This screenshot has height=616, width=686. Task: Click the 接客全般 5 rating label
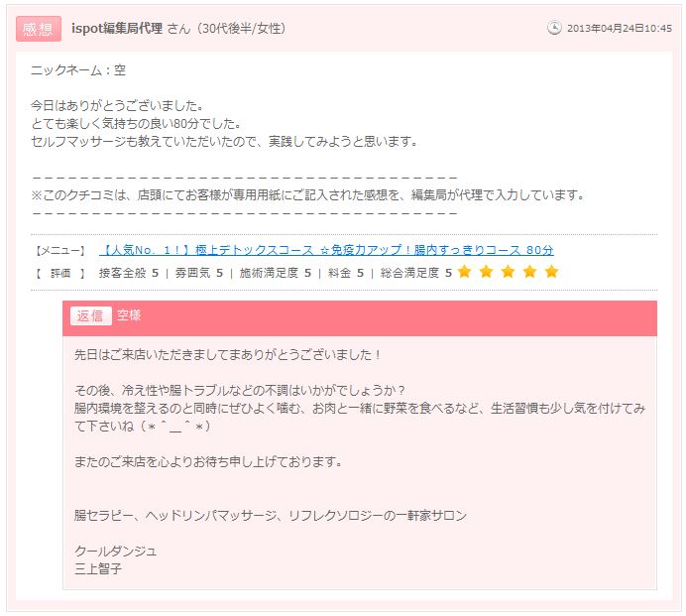129,273
